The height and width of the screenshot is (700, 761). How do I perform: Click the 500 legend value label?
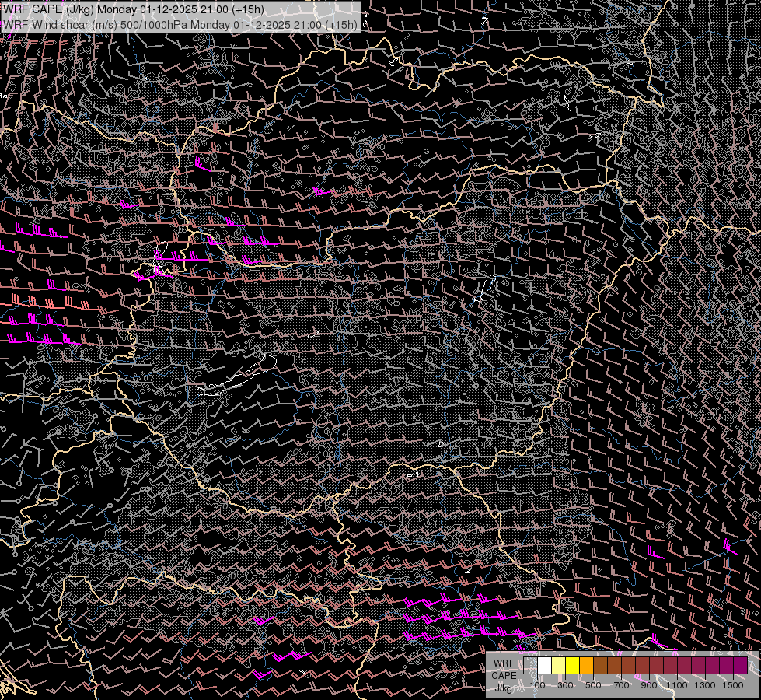pos(593,685)
